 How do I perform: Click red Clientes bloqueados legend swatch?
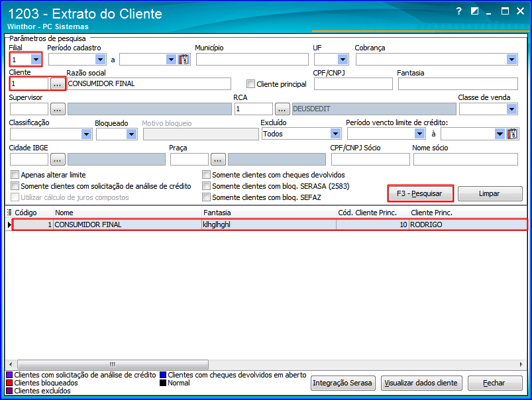tap(9, 383)
